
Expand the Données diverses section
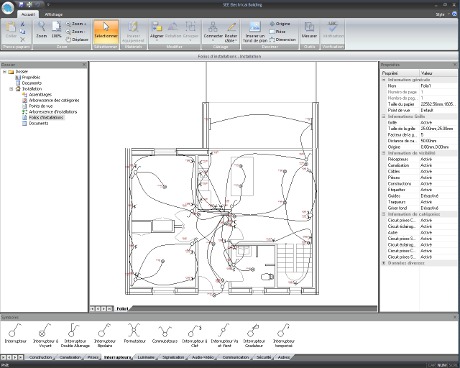[384, 263]
